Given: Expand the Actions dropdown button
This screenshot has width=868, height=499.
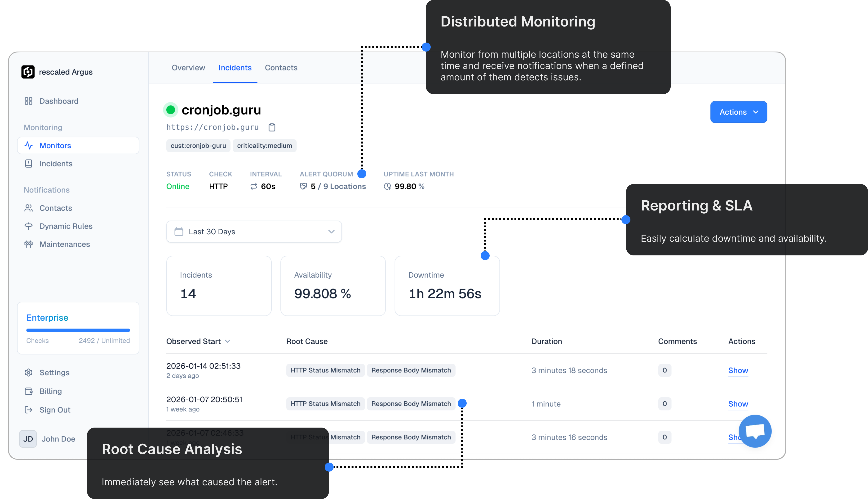Looking at the screenshot, I should click(738, 112).
